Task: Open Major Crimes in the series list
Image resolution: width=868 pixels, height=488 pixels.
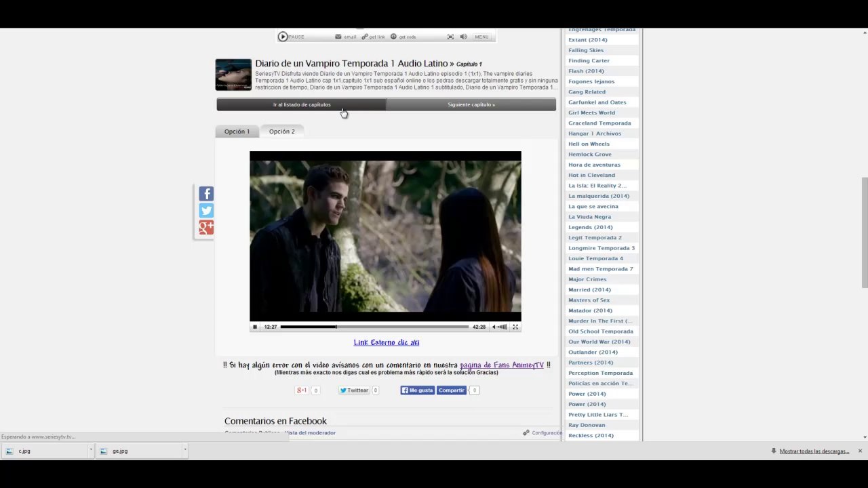Action: (587, 279)
